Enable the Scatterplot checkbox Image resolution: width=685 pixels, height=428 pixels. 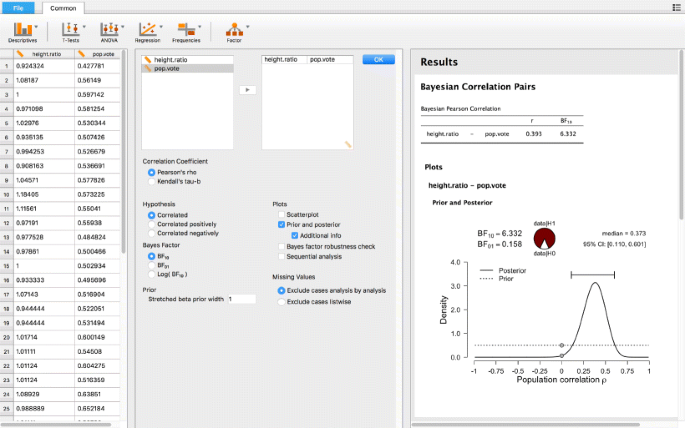point(281,215)
